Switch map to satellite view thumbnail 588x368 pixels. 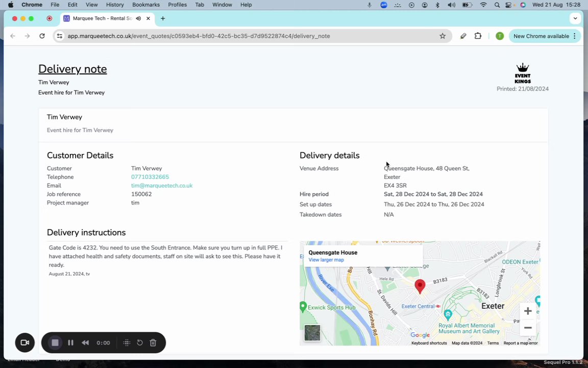click(312, 333)
